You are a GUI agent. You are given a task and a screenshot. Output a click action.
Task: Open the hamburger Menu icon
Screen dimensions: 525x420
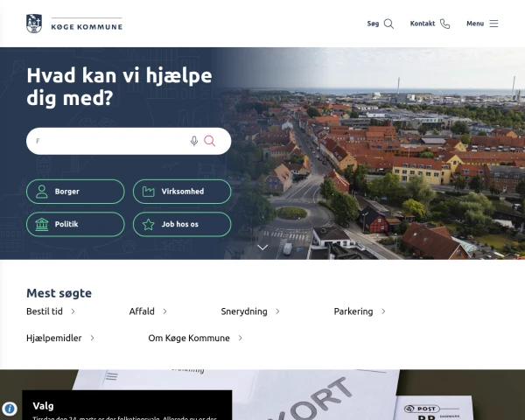coord(493,24)
